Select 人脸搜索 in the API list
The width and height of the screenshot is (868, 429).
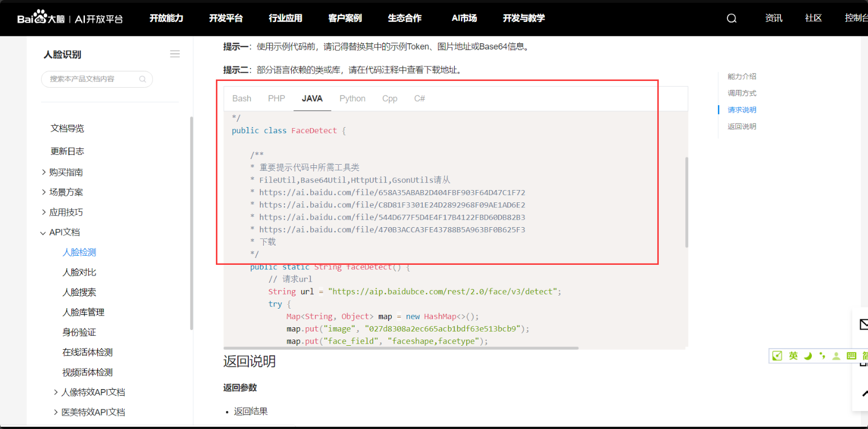[x=79, y=292]
